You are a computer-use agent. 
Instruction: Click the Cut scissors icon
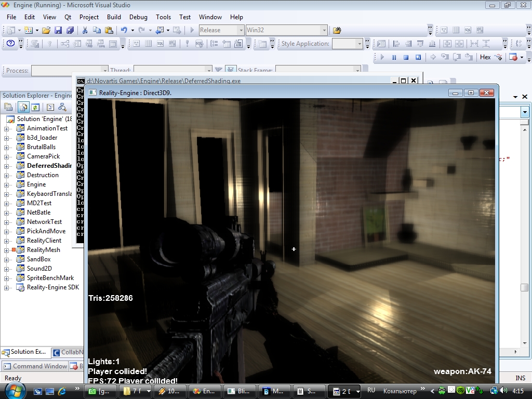85,30
